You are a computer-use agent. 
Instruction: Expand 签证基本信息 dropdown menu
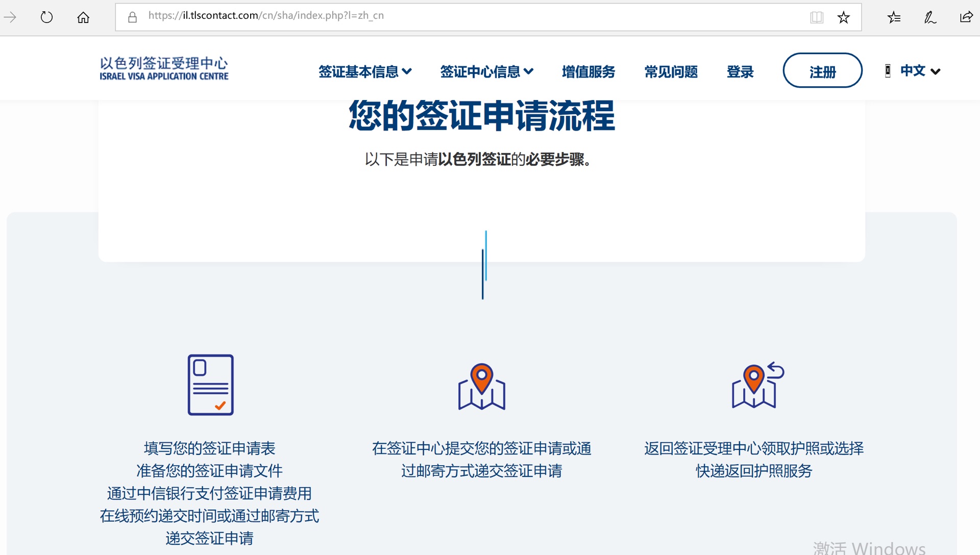[365, 71]
